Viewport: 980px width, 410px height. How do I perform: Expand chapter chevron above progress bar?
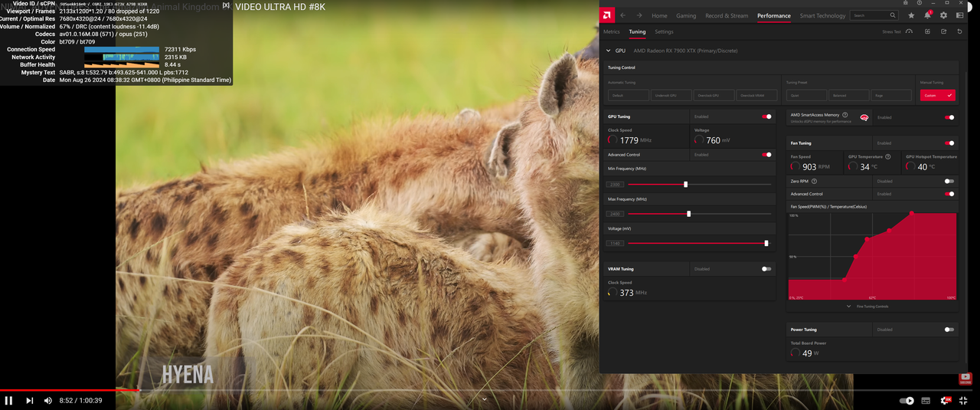coord(485,399)
